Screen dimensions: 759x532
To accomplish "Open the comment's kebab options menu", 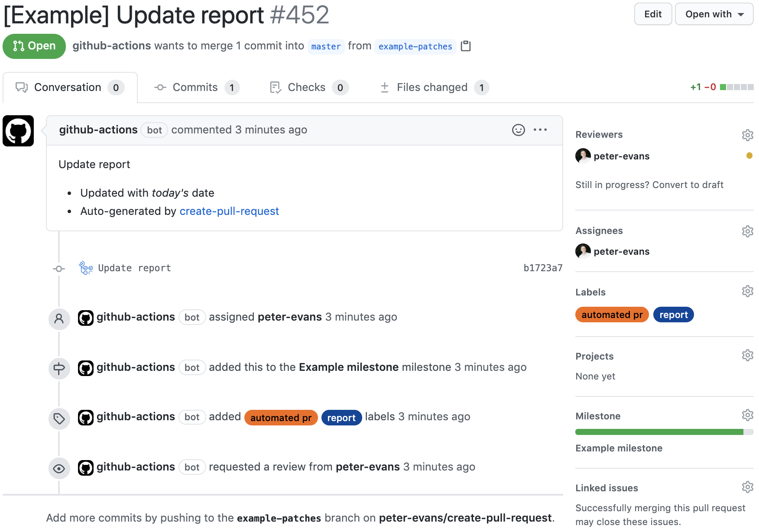I will point(540,130).
